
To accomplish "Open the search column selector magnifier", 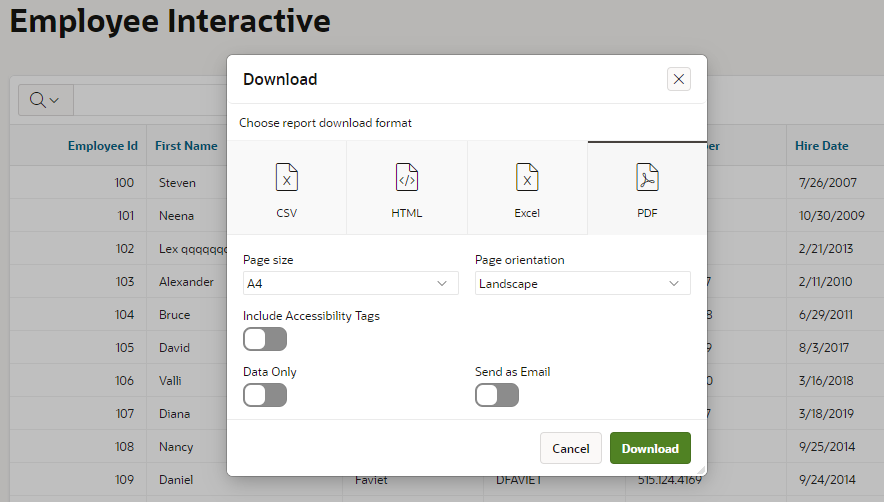I will [45, 100].
